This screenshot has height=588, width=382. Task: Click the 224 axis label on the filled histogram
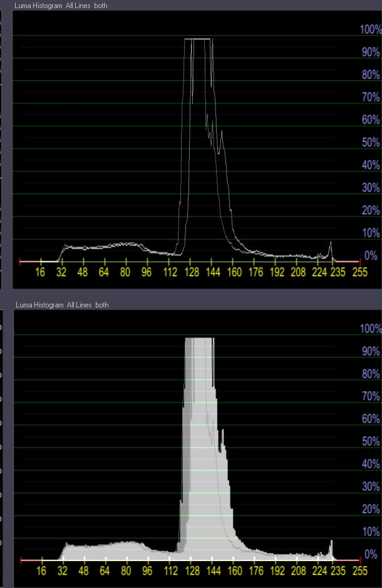[320, 570]
